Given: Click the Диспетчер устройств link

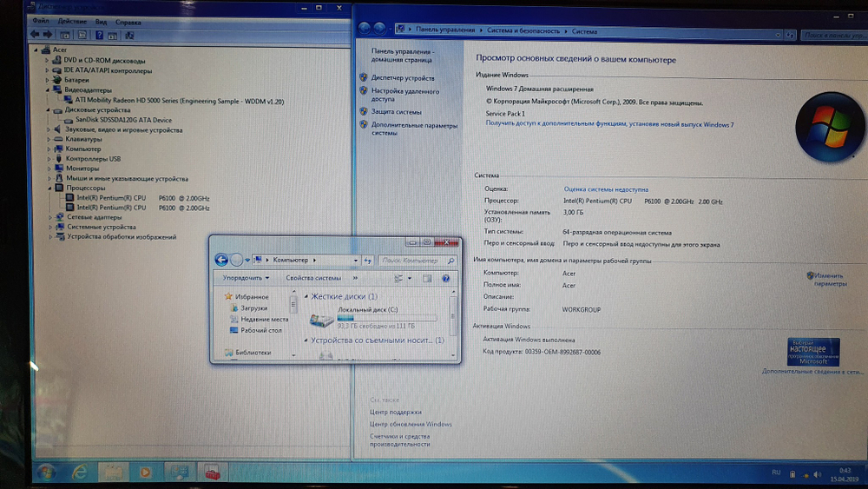Looking at the screenshot, I should pyautogui.click(x=403, y=78).
